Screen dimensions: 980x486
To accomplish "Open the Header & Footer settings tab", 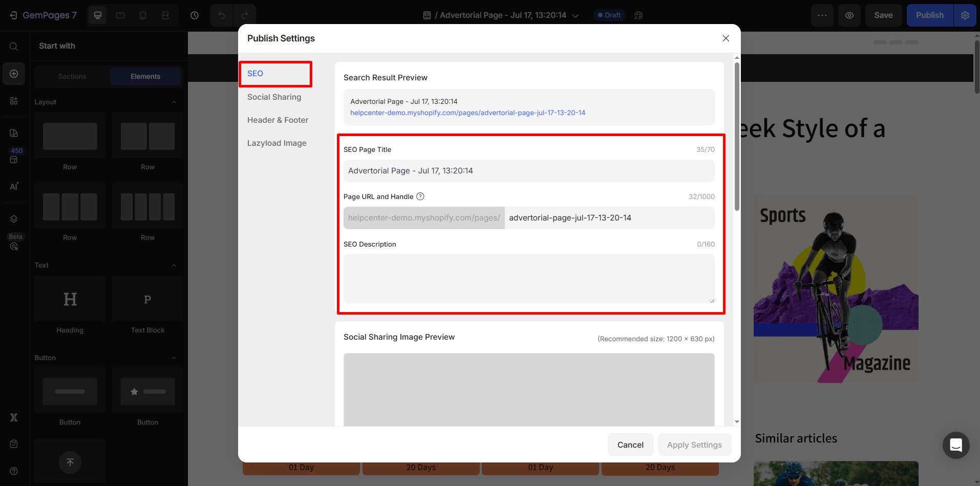I will click(x=278, y=120).
